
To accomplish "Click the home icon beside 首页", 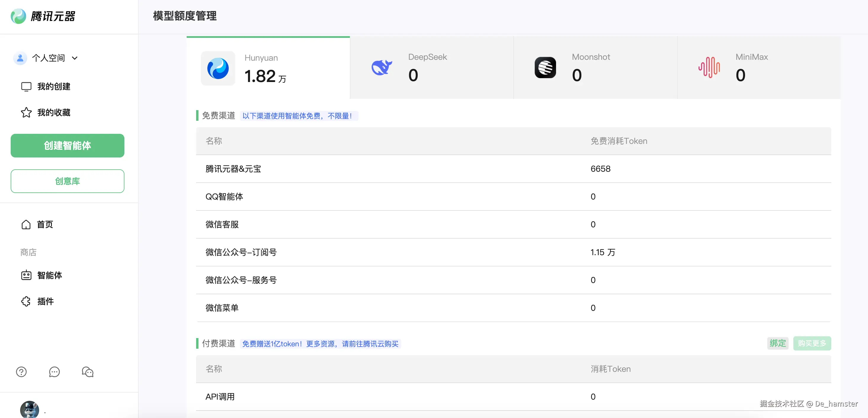I will [x=26, y=224].
